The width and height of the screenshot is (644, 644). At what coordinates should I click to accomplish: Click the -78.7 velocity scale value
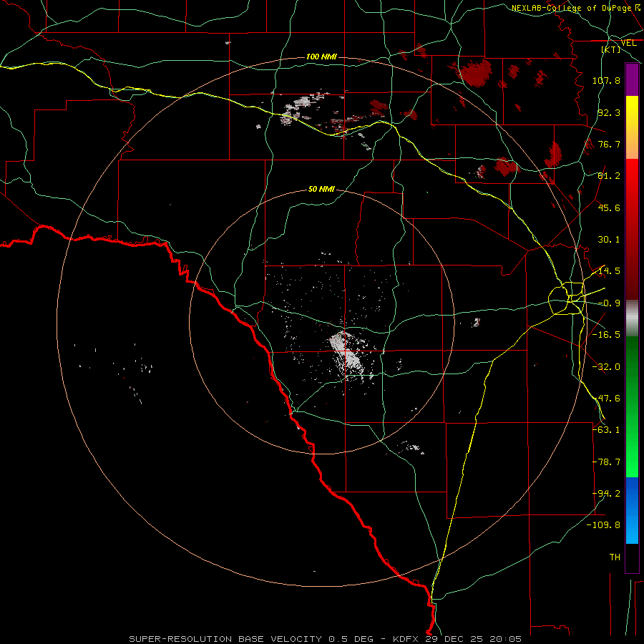pyautogui.click(x=606, y=462)
